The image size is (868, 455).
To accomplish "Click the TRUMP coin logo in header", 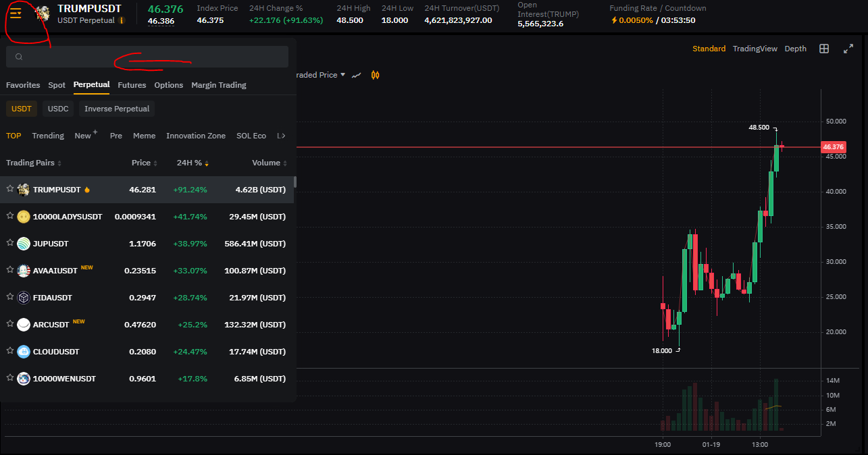I will [43, 14].
